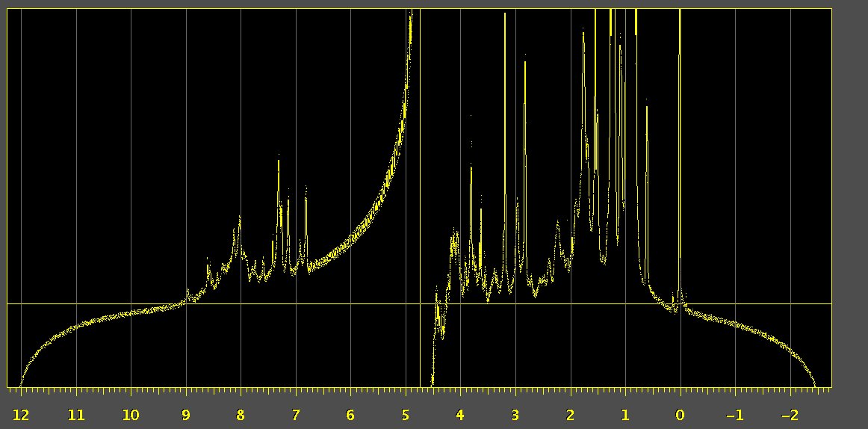Select the 6 ppm axis label
Screen dimensions: 868x429
click(350, 416)
